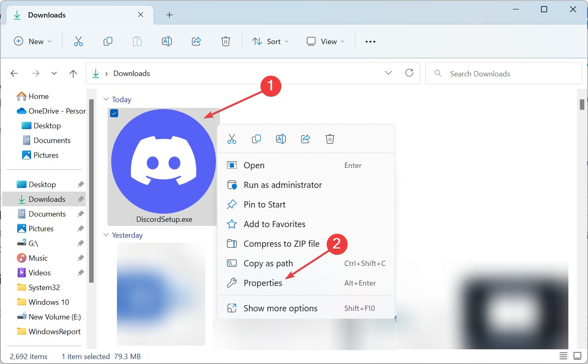Choose Run as administrator
Screen dimensions: 588x364
tap(306, 185)
